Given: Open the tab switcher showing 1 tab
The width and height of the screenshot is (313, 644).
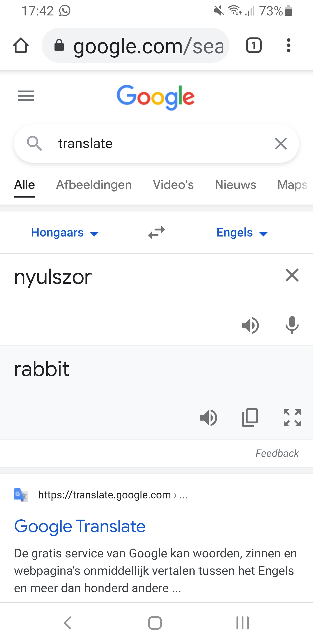Looking at the screenshot, I should coord(253,45).
